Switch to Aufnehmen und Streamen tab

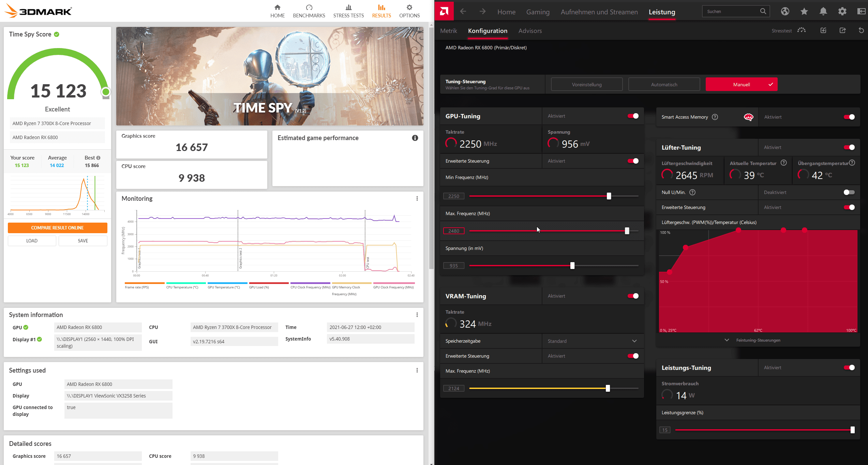coord(599,12)
